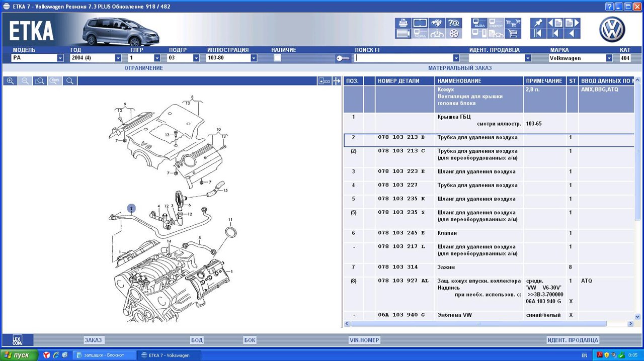
Task: Click the ПРИМЕЧАНИЕ column header
Action: (x=545, y=80)
